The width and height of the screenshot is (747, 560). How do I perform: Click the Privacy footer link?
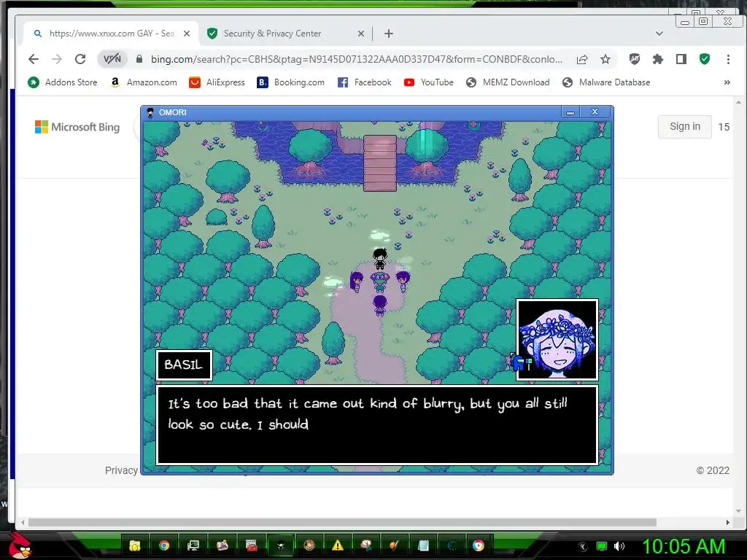click(121, 470)
